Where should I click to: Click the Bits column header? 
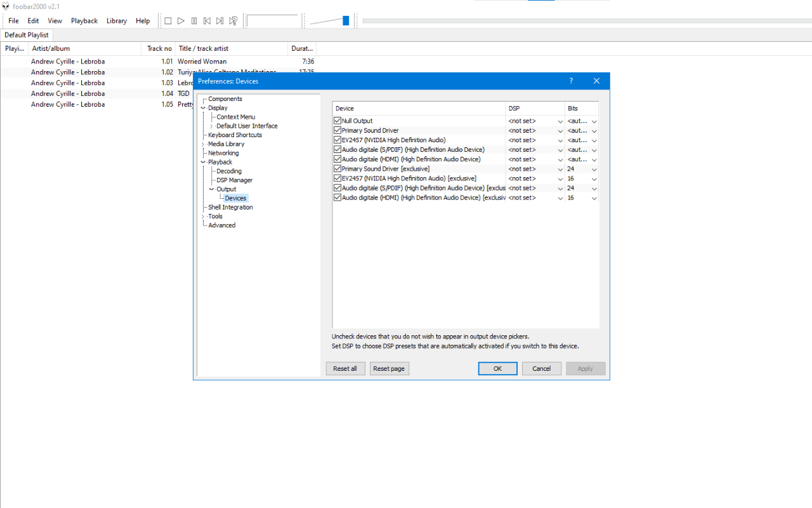click(x=582, y=109)
